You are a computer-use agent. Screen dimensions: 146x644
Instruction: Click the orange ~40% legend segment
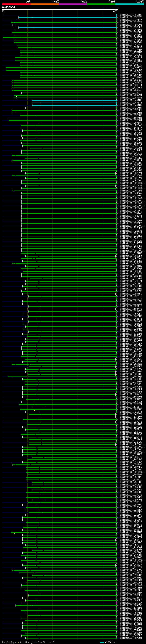click(x=45, y=4)
